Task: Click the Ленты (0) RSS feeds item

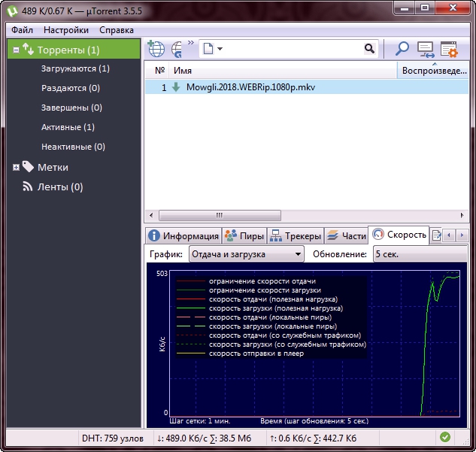Action: (59, 187)
